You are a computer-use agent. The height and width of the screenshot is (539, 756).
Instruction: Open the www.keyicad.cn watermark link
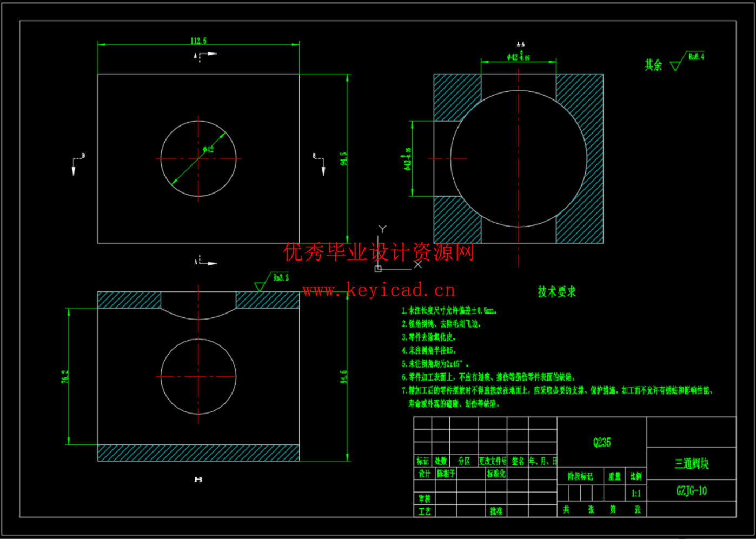pyautogui.click(x=379, y=290)
